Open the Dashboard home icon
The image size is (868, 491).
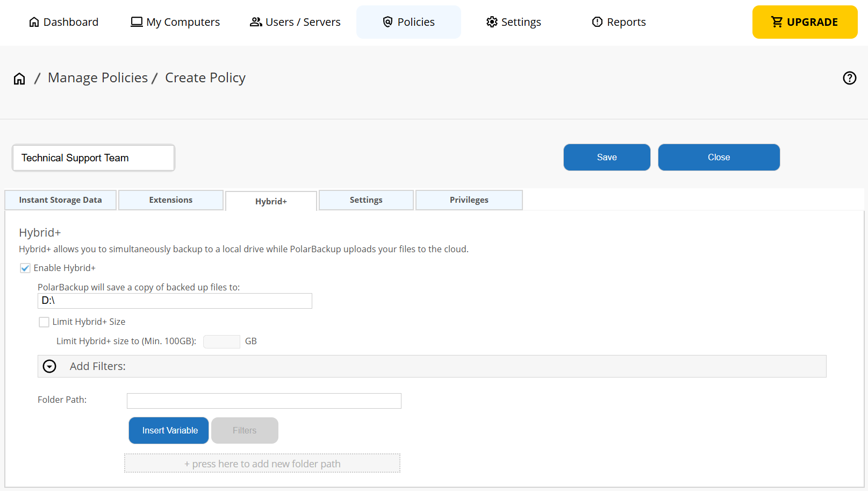[34, 22]
